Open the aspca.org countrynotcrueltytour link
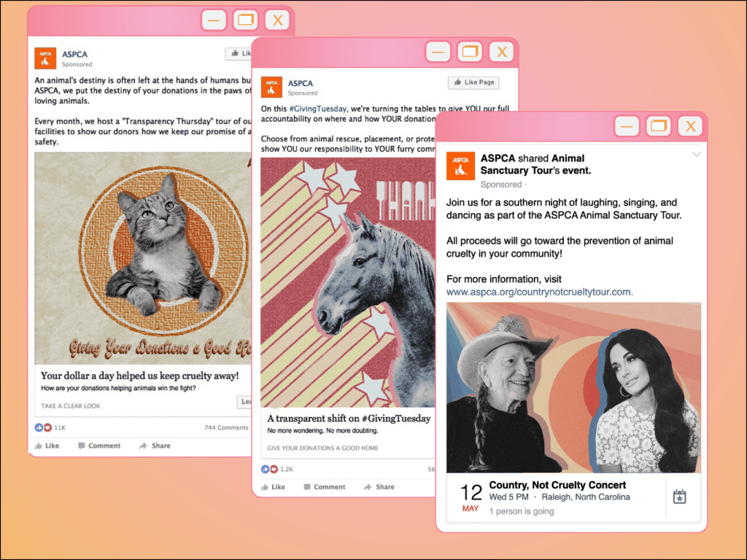Viewport: 747px width, 560px height. click(x=539, y=292)
